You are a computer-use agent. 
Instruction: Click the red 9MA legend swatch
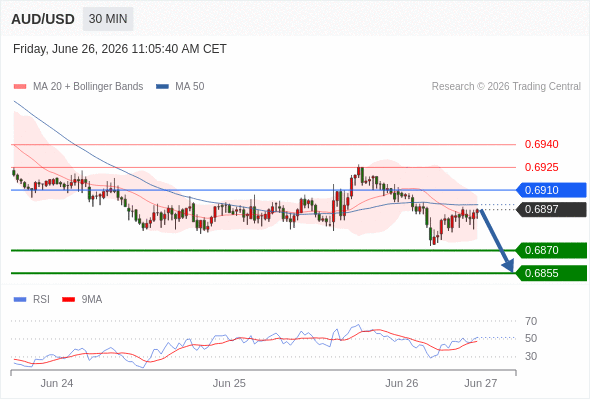pyautogui.click(x=68, y=300)
